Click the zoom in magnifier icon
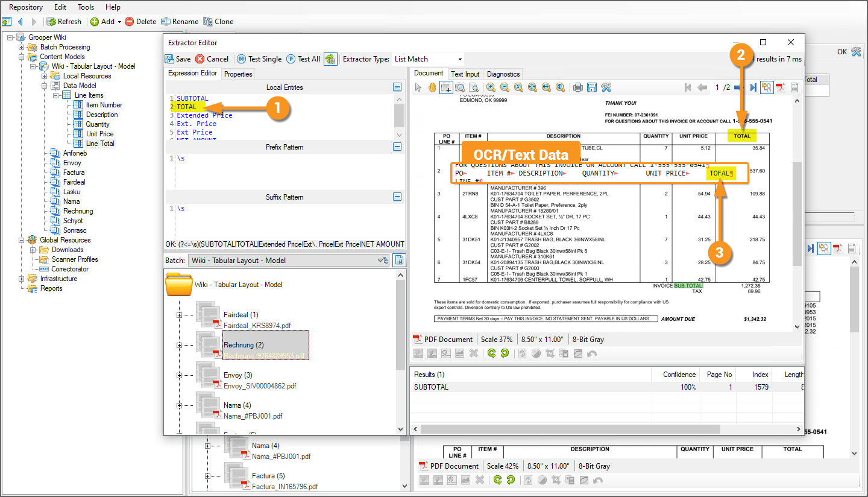This screenshot has width=868, height=497. [x=491, y=87]
